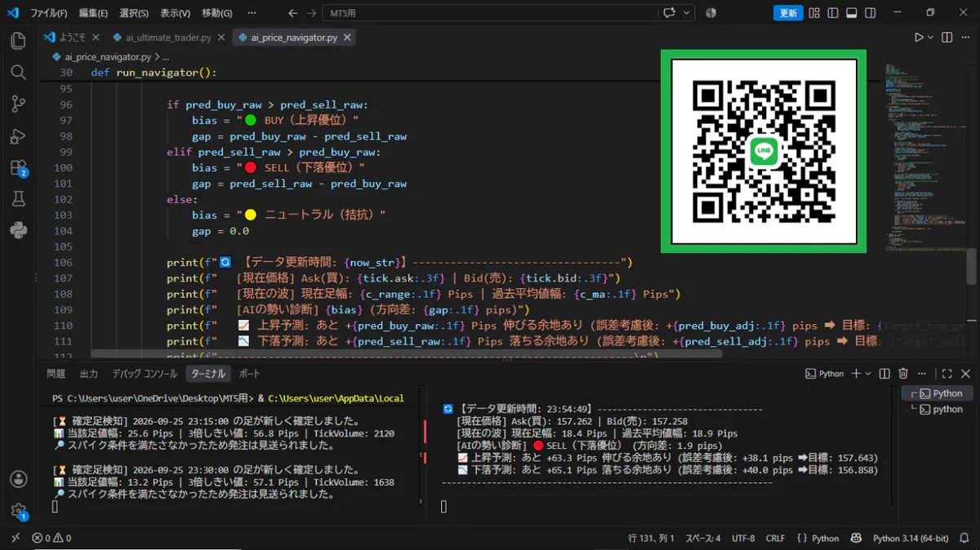Image resolution: width=980 pixels, height=550 pixels.
Task: Open the Explorer view in activity bar
Action: point(18,41)
